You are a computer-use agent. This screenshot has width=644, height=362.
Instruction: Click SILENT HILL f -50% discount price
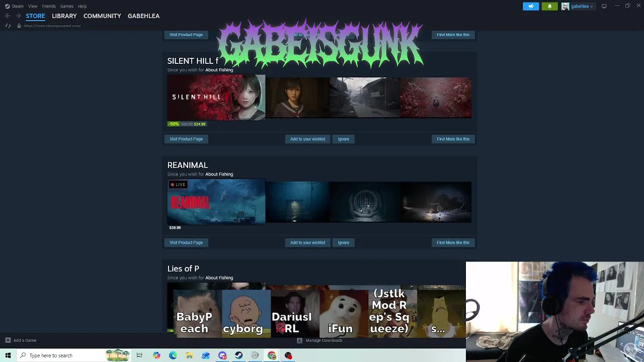[187, 124]
